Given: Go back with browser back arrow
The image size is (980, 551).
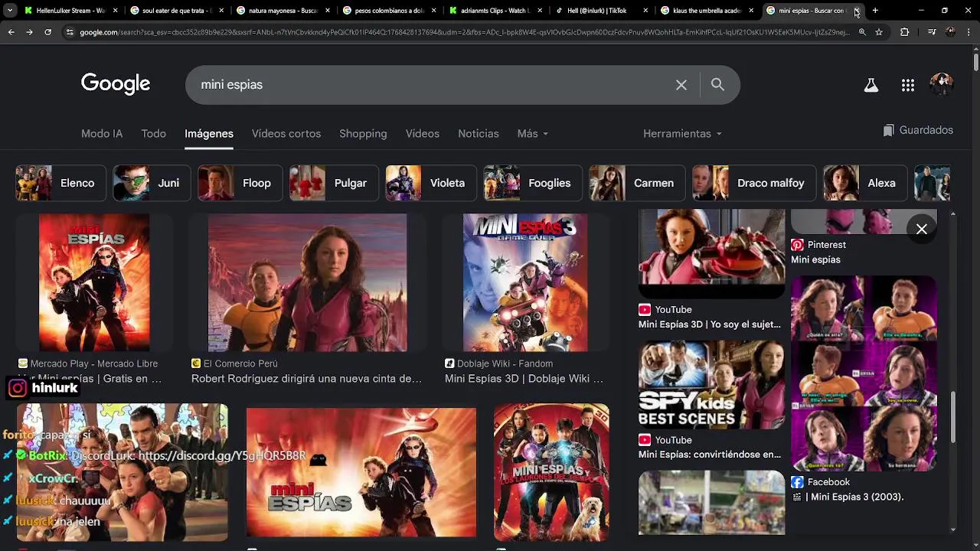Looking at the screenshot, I should [x=11, y=32].
